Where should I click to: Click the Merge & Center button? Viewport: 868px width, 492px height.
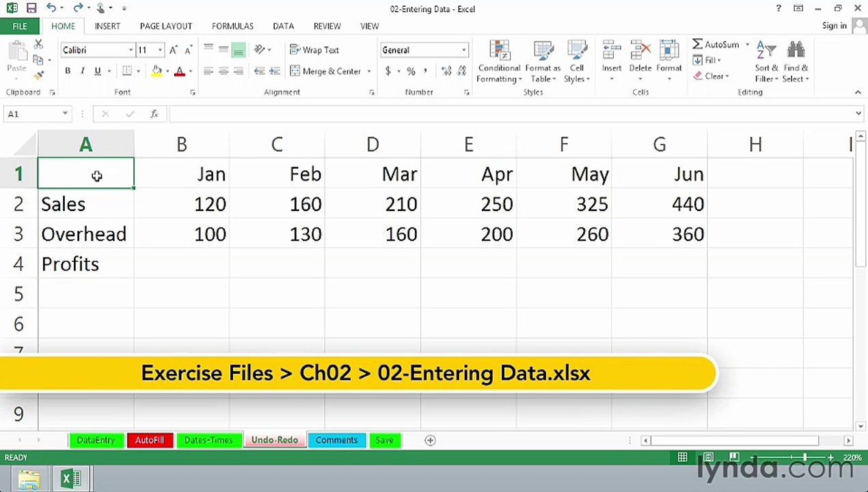[325, 71]
